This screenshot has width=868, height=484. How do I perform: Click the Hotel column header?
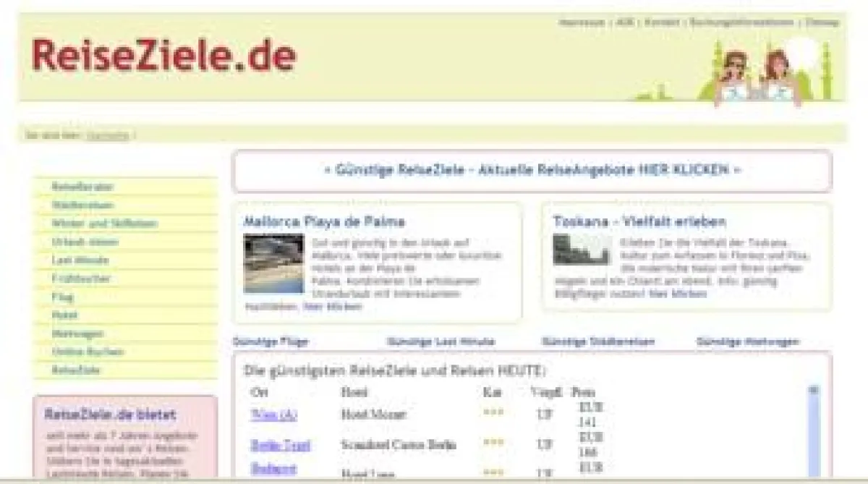coord(354,392)
